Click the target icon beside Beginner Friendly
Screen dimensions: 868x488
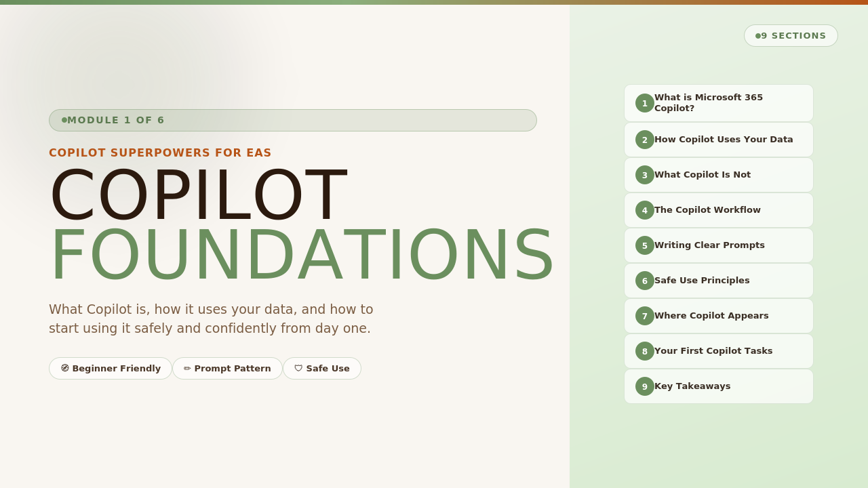[x=65, y=368]
